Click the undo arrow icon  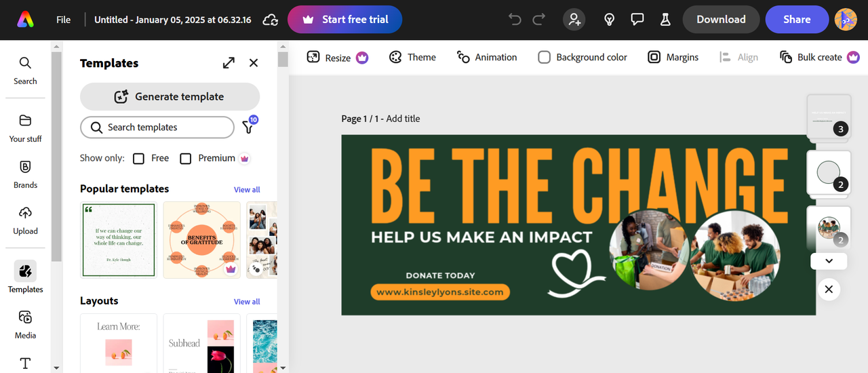[x=515, y=20]
